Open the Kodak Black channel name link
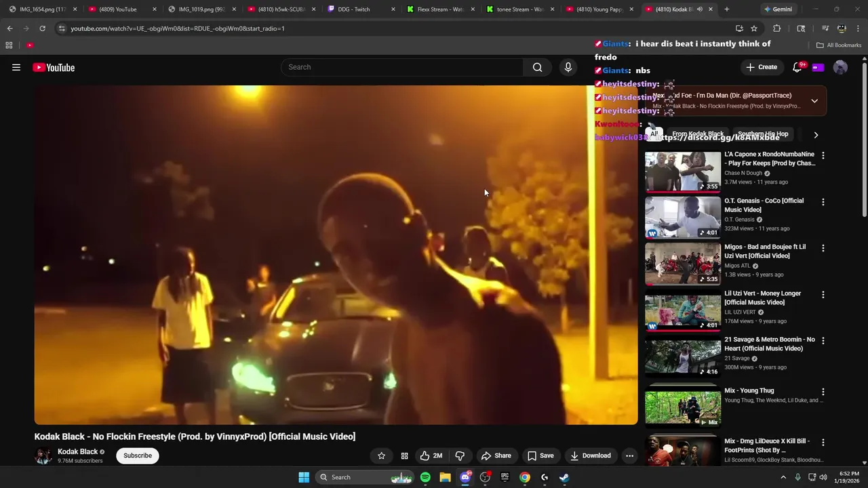Screen dimensions: 868x488 coord(77,451)
